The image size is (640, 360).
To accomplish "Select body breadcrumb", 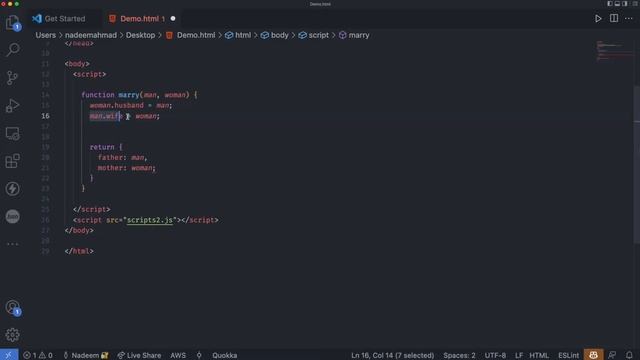I will coord(275,35).
